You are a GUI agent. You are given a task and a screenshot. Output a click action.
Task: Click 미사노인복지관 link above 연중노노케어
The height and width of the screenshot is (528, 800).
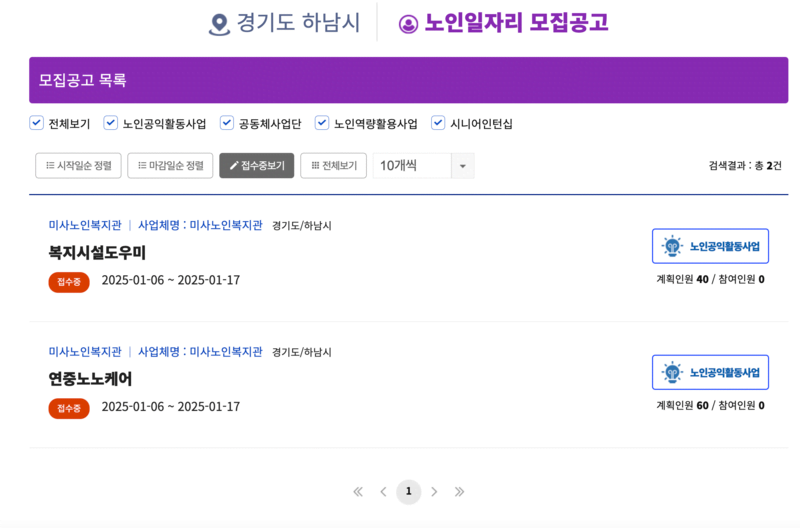pos(85,351)
